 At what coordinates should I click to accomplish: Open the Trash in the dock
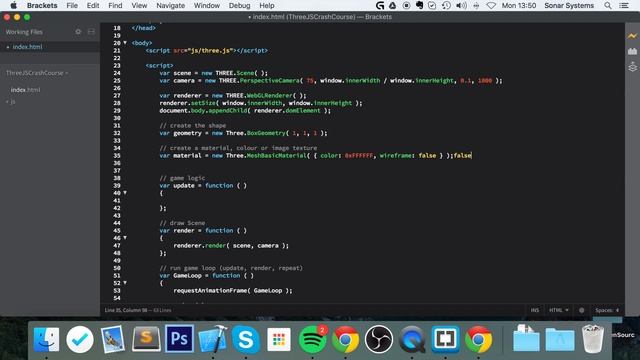tap(593, 339)
